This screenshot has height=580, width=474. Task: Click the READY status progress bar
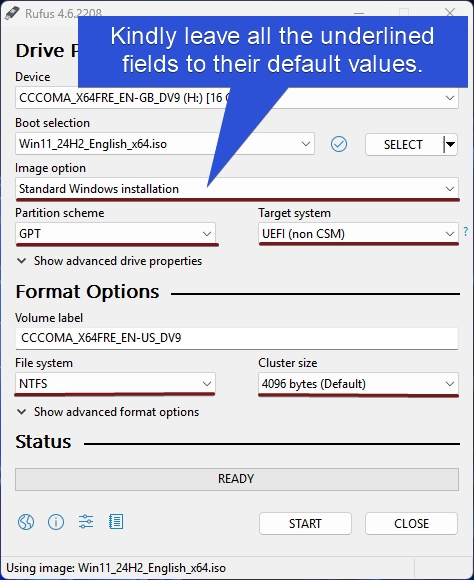pos(237,479)
